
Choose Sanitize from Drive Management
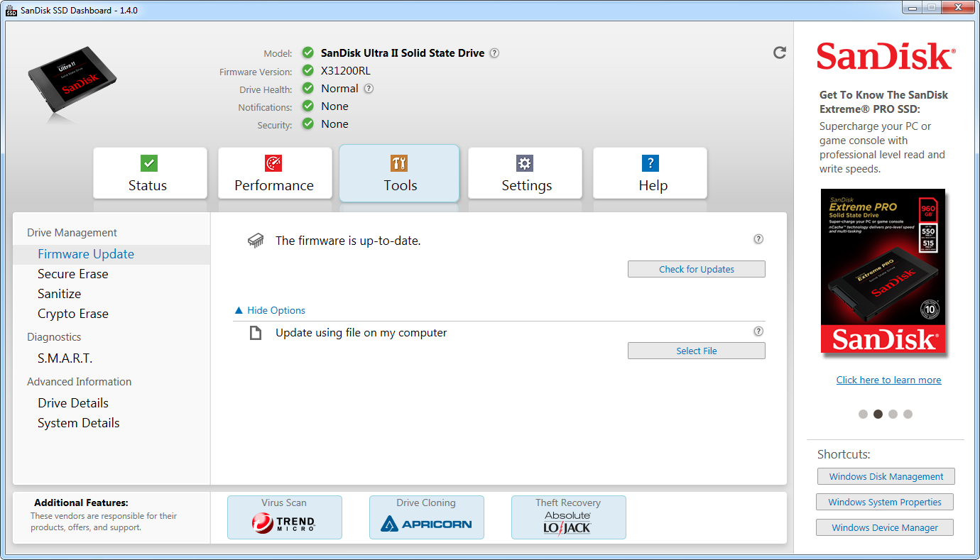(60, 294)
